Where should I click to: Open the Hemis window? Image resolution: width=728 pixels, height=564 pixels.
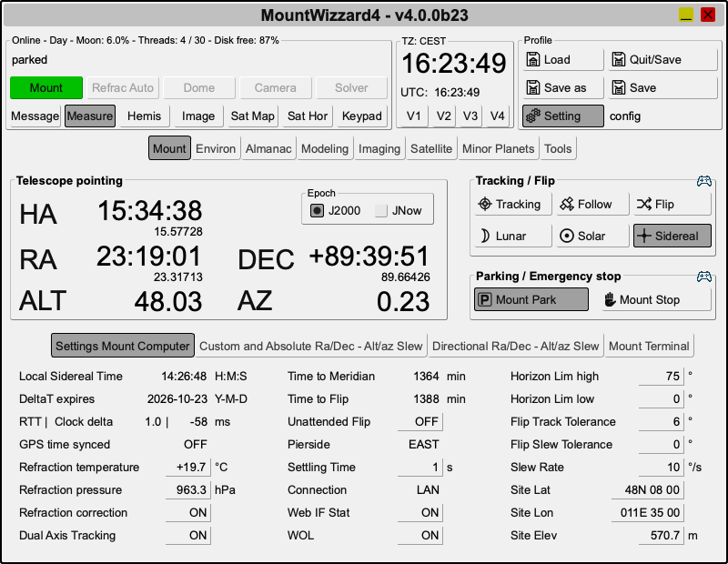[x=145, y=116]
